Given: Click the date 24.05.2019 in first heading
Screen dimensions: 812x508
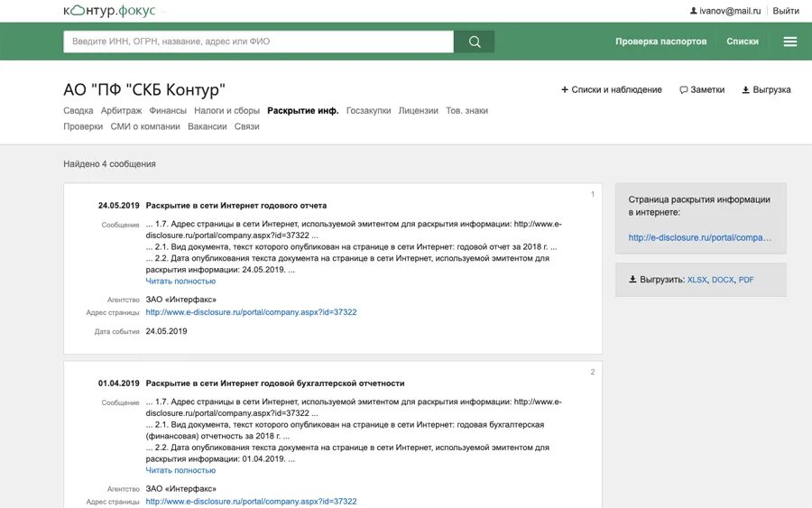Looking at the screenshot, I should pos(118,206).
